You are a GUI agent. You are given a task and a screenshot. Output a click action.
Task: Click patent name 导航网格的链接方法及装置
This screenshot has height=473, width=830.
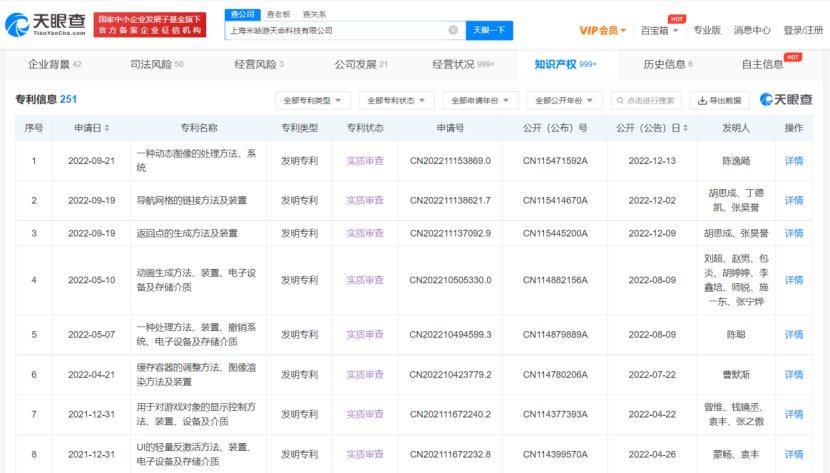192,201
